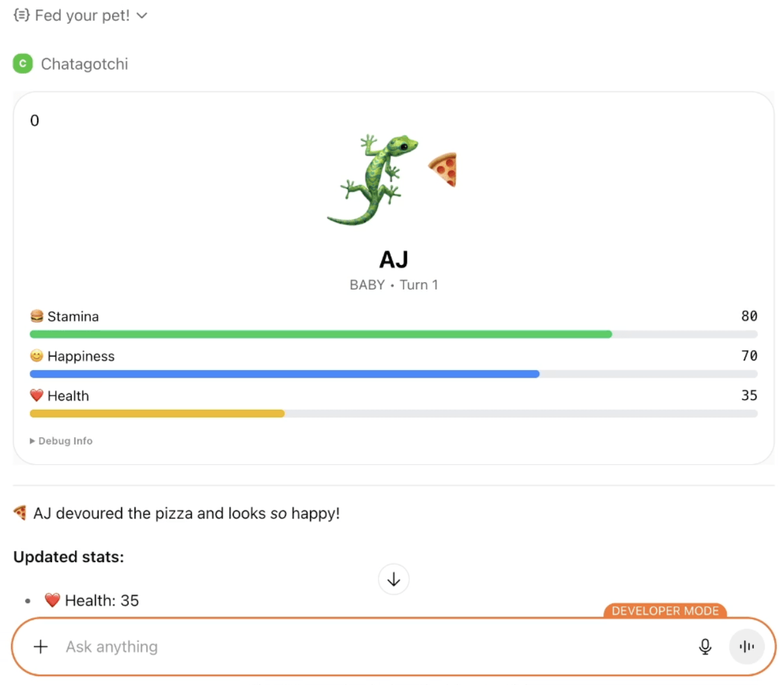Click the microphone dictation icon
784x685 pixels.
tap(705, 647)
